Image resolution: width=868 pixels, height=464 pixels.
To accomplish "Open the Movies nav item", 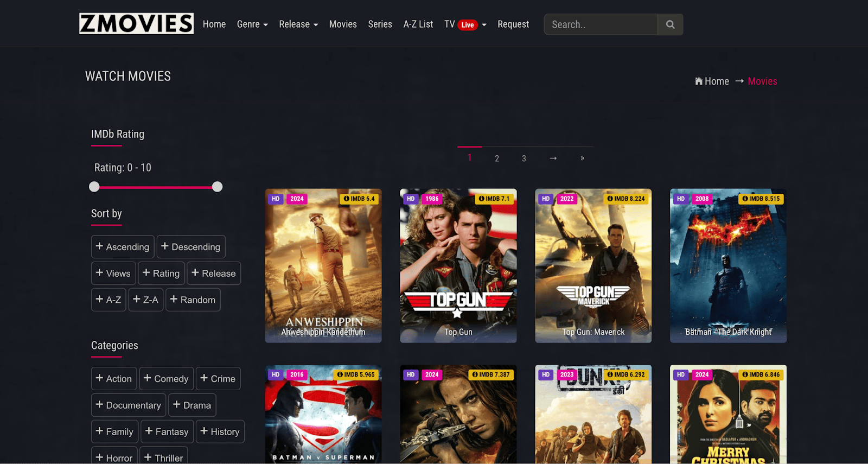I will click(x=343, y=24).
